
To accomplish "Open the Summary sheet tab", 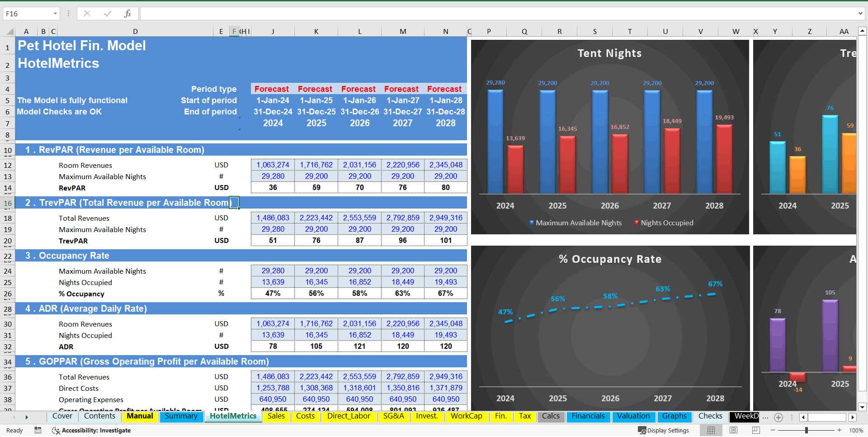I will (181, 416).
